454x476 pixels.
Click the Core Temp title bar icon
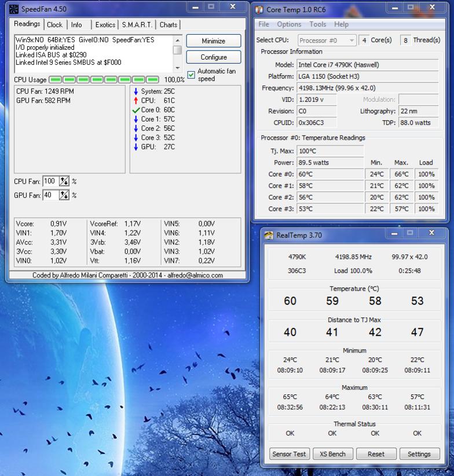[259, 10]
